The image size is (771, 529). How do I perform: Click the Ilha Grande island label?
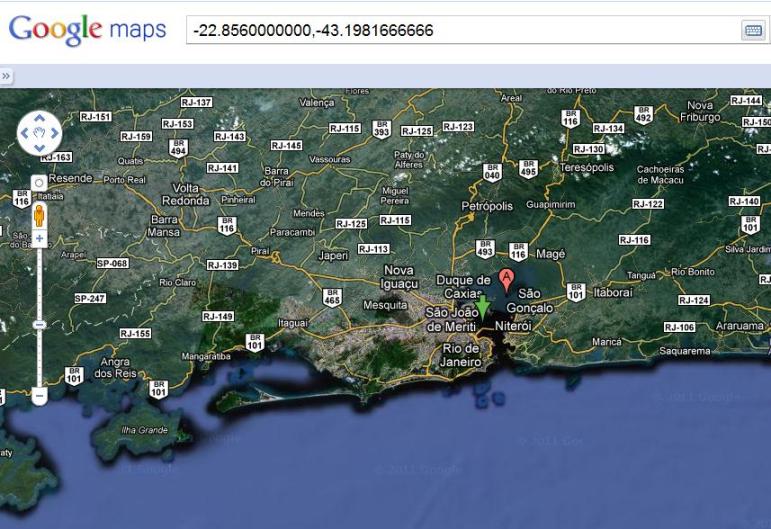pos(145,430)
